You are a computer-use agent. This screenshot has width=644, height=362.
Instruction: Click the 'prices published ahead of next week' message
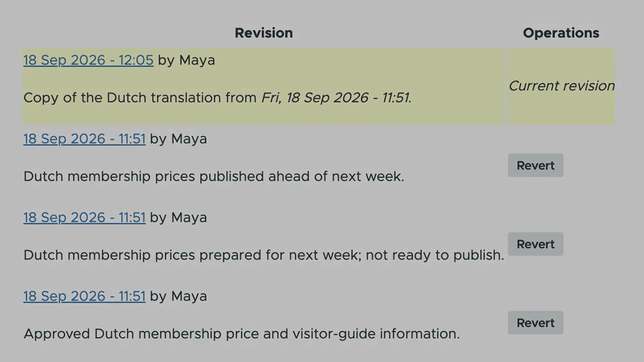[x=214, y=176]
